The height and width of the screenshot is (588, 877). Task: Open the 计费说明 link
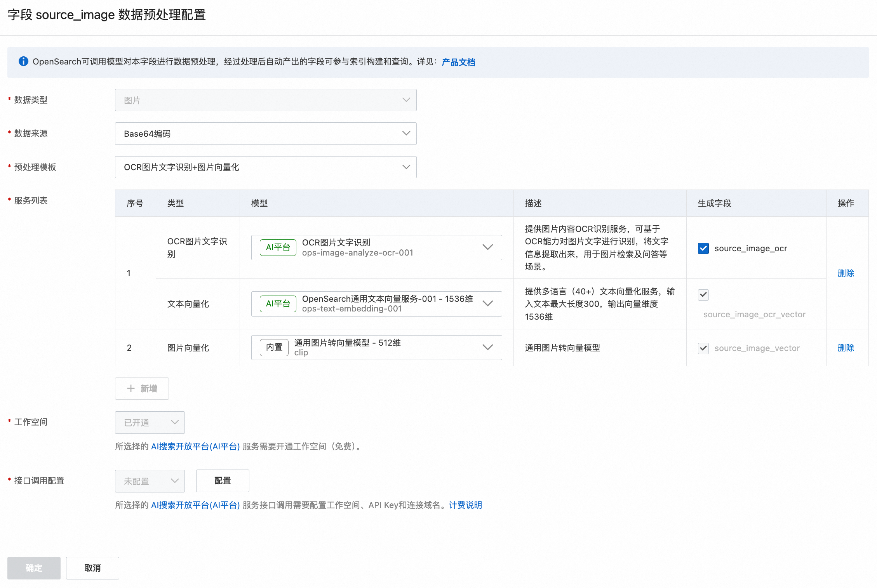(x=465, y=505)
